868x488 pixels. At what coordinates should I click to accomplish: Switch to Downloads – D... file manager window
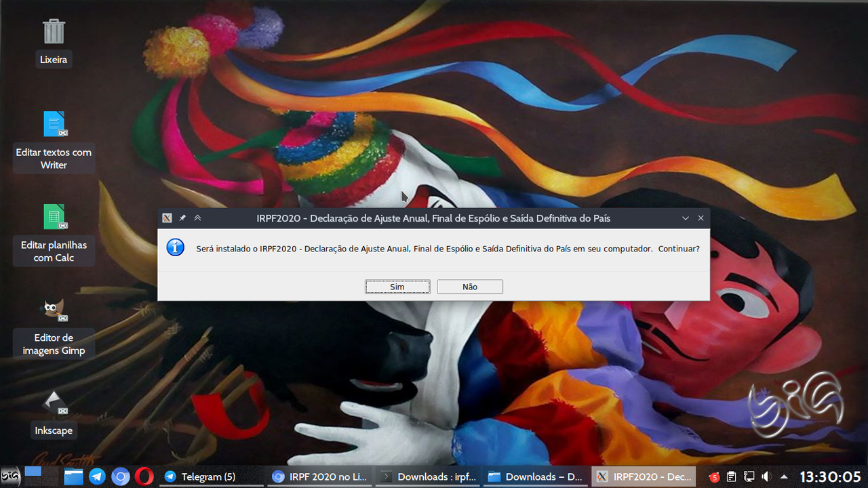pyautogui.click(x=535, y=476)
